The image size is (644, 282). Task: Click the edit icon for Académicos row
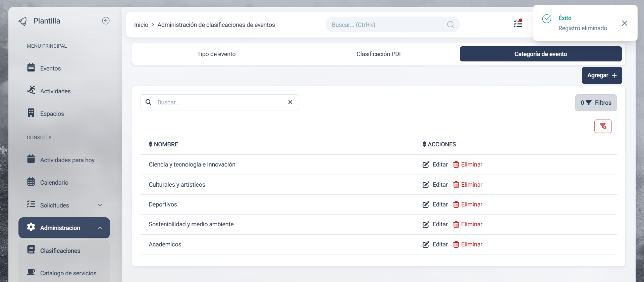pos(426,244)
